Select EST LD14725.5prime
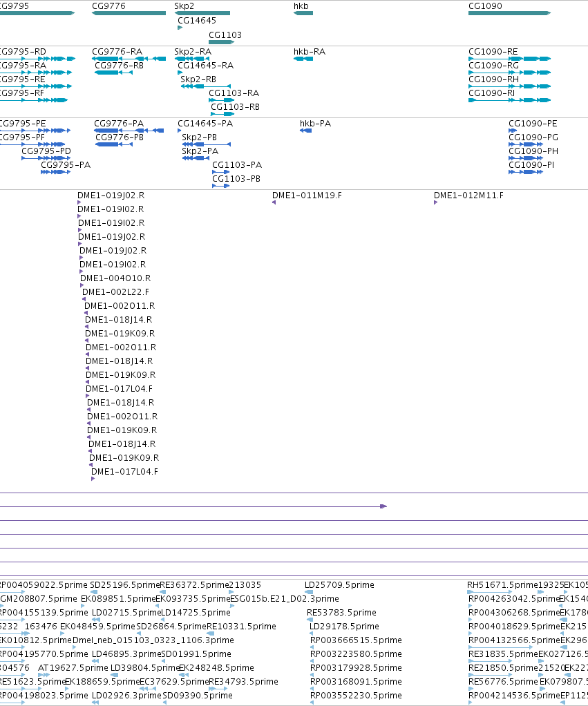Viewport: 588px width, 706px height. 196,613
